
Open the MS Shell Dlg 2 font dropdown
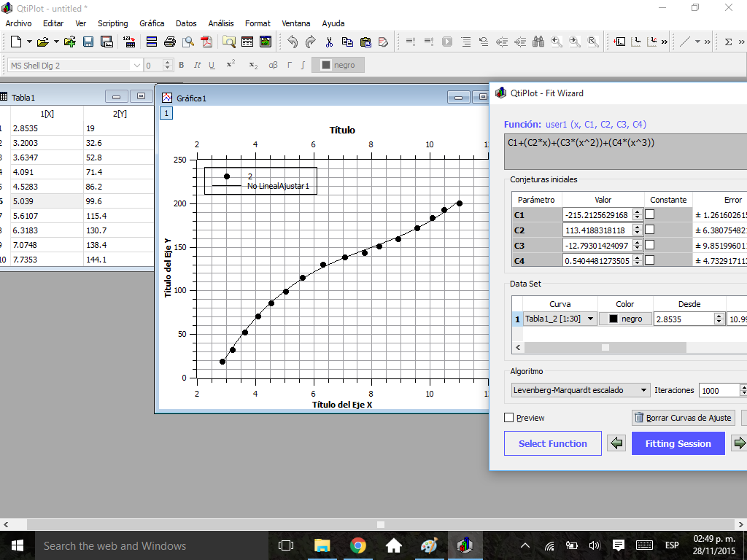coord(75,65)
